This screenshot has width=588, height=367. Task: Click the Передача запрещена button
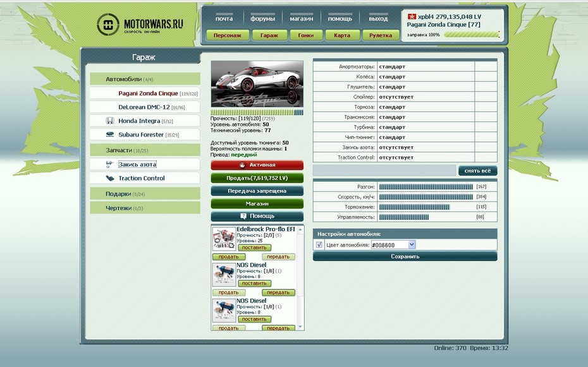pyautogui.click(x=257, y=191)
